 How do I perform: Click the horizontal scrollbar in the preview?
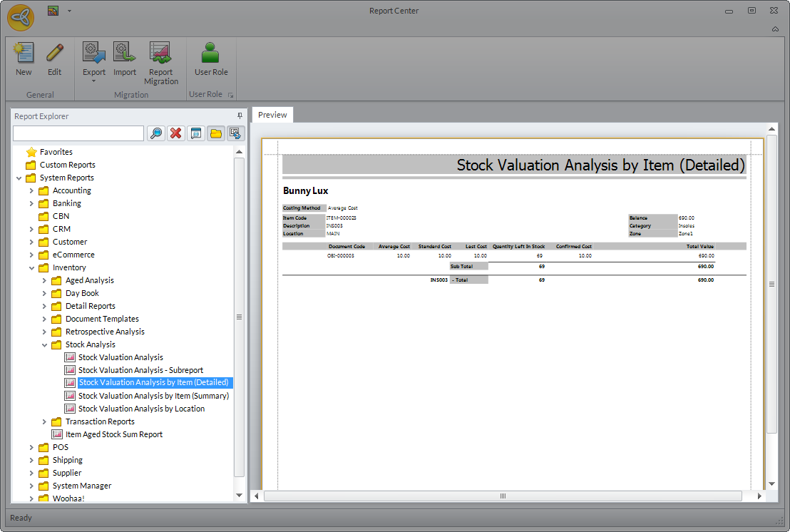coord(502,496)
